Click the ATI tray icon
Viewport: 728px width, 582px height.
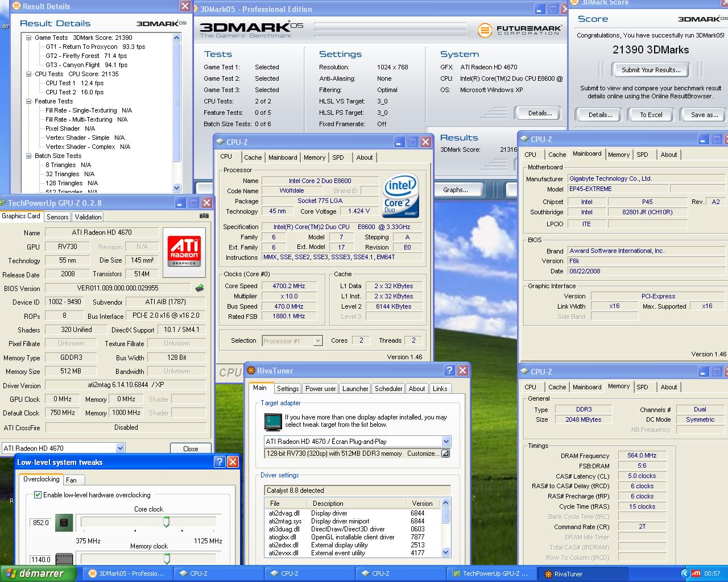696,573
